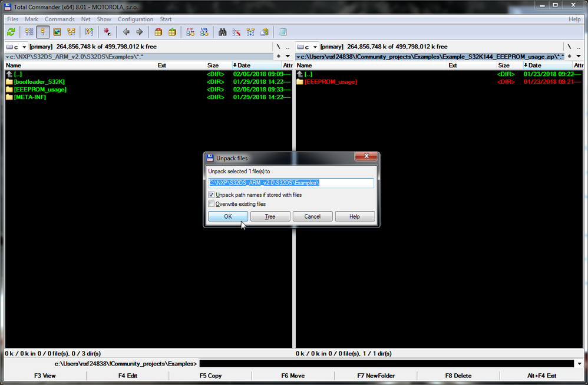This screenshot has width=588, height=385.
Task: Select the full file details view icon
Action: click(x=43, y=32)
